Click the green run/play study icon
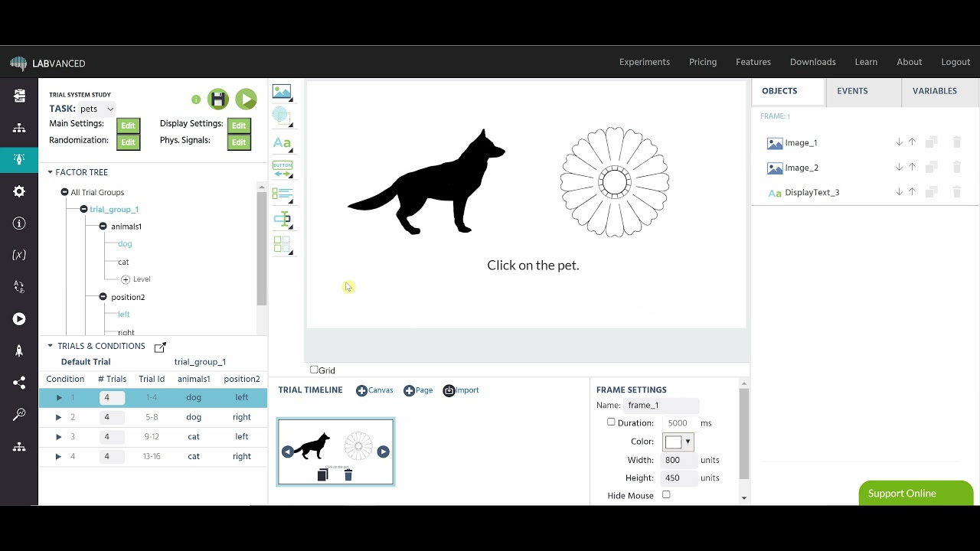 [246, 99]
